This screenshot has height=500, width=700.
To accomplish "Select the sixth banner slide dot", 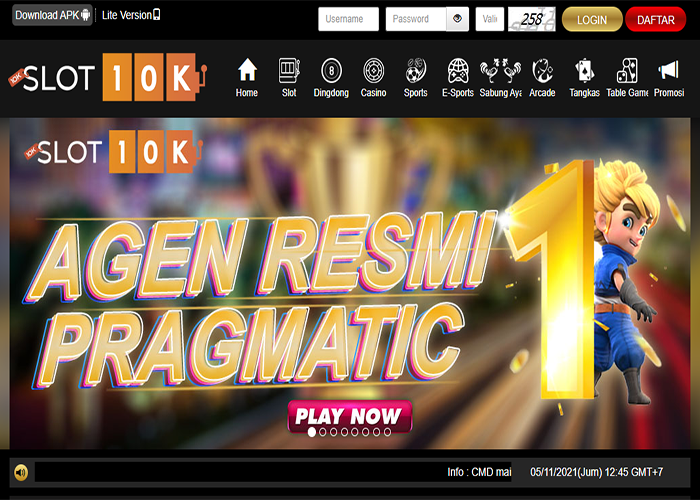I will point(366,432).
